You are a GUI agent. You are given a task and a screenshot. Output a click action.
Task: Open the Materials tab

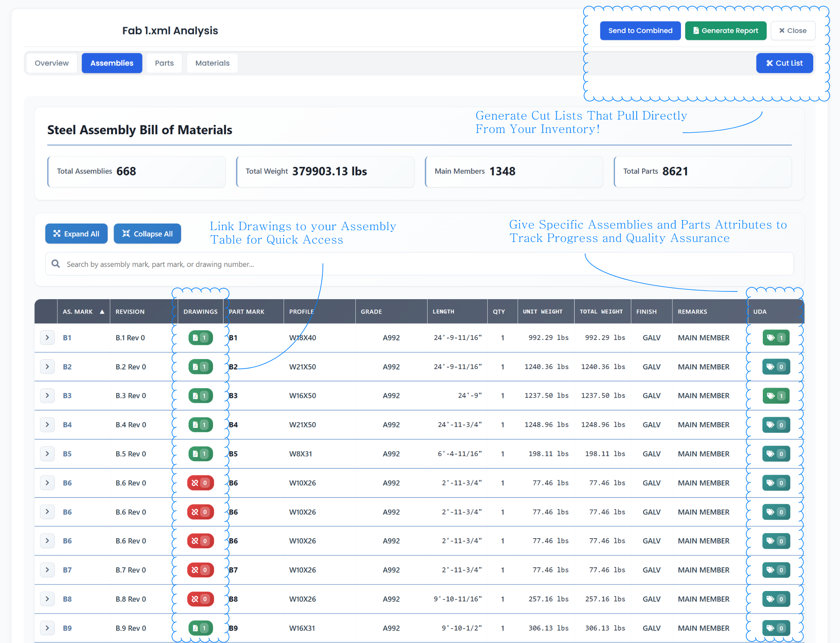click(x=212, y=63)
